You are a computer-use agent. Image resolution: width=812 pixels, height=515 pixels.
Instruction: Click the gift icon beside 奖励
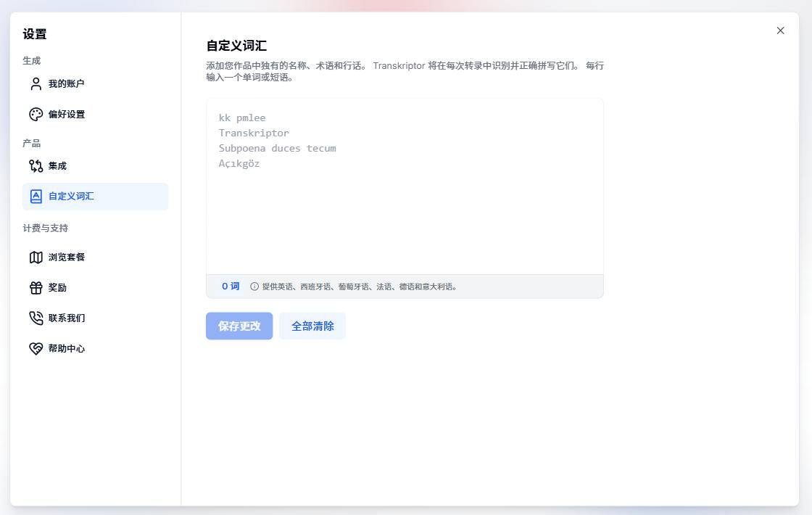click(36, 287)
